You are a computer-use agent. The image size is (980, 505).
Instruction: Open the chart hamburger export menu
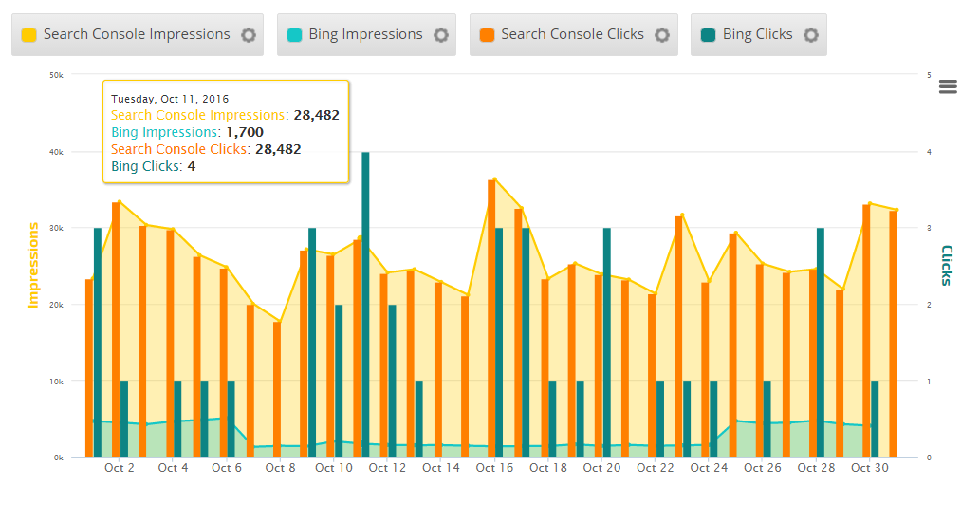(948, 86)
